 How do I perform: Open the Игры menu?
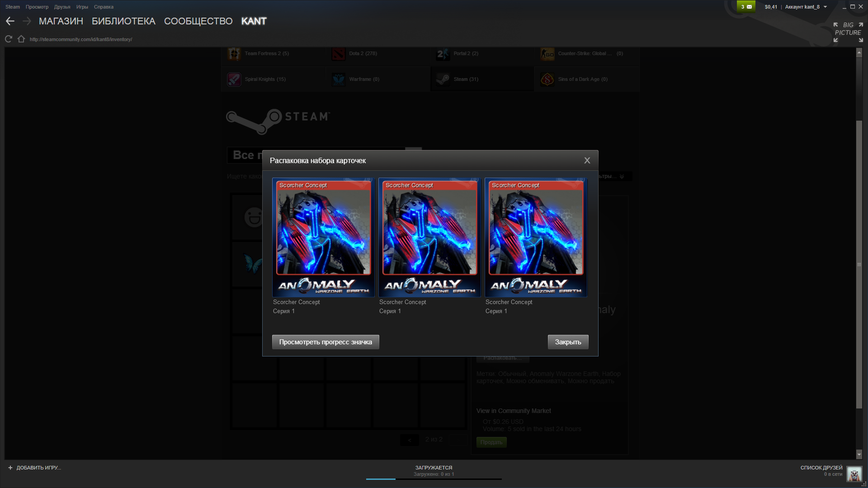pyautogui.click(x=82, y=7)
